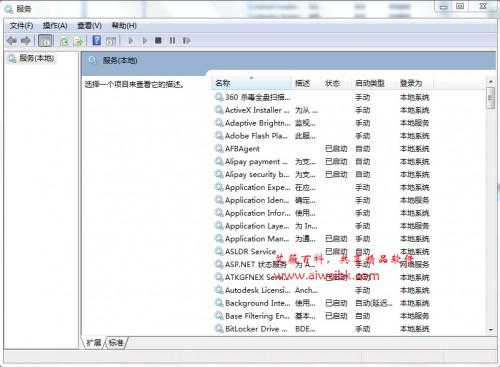Select the ASLDR Service row
The width and height of the screenshot is (500, 367).
coord(322,252)
